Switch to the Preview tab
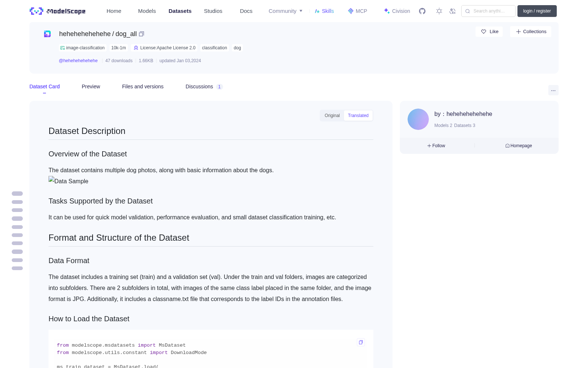Screen dimensions: 588x368 pos(91,86)
